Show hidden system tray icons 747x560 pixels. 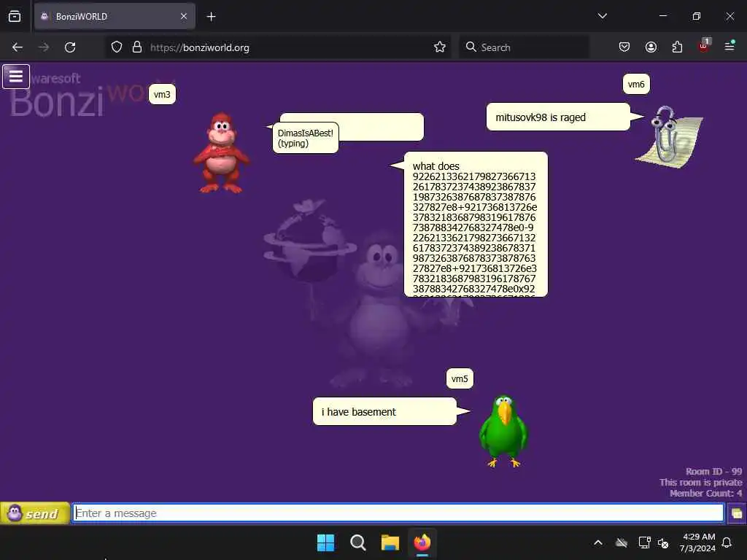click(598, 542)
